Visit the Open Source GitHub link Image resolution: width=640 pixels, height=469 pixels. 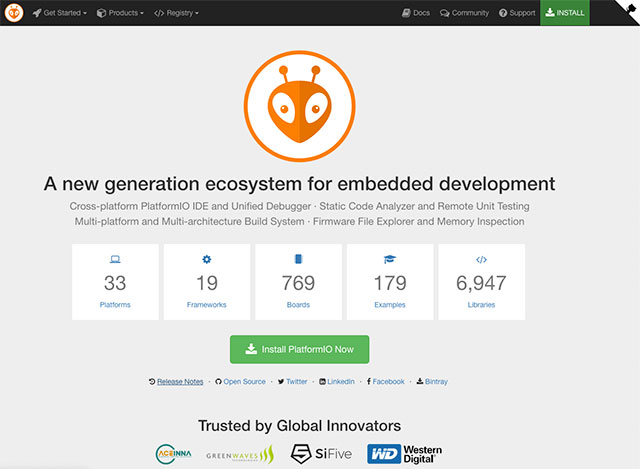click(241, 381)
